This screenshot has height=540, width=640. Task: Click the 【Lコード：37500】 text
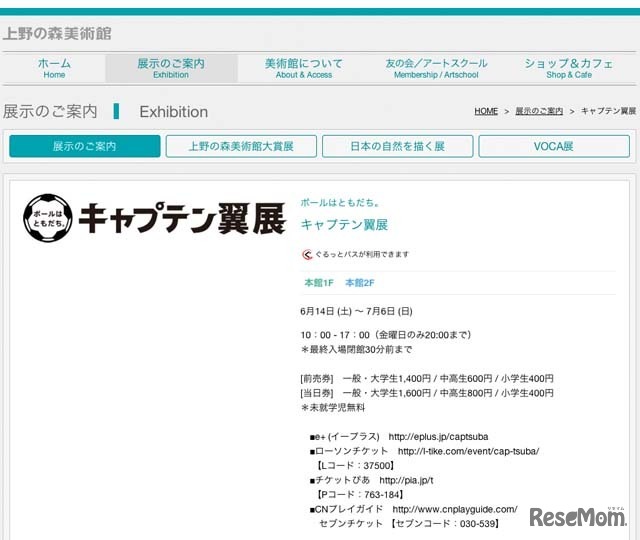[356, 466]
